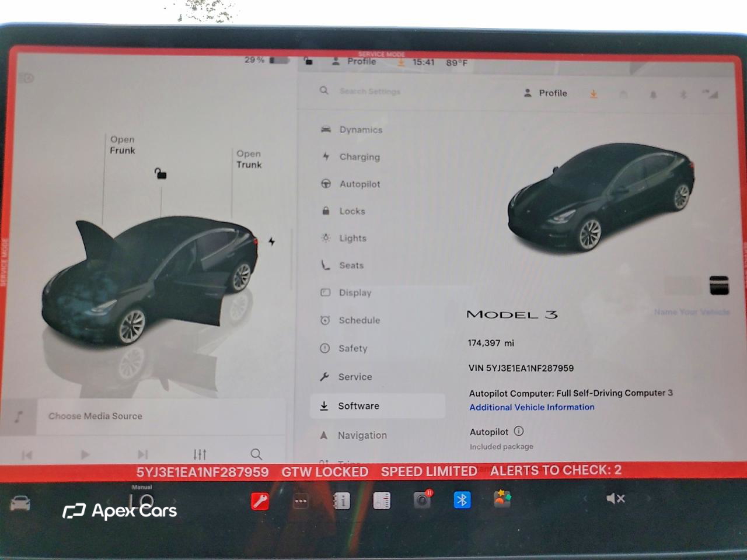The image size is (747, 560).
Task: Open the manual info book app icon
Action: click(341, 501)
